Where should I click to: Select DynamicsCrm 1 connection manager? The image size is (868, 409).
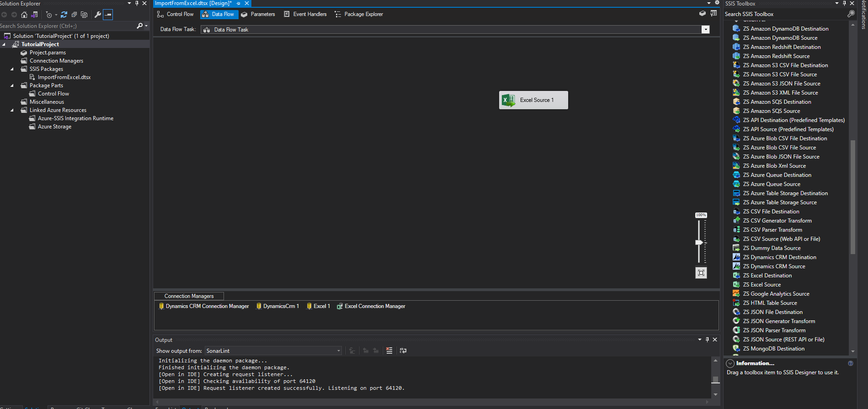coord(277,306)
